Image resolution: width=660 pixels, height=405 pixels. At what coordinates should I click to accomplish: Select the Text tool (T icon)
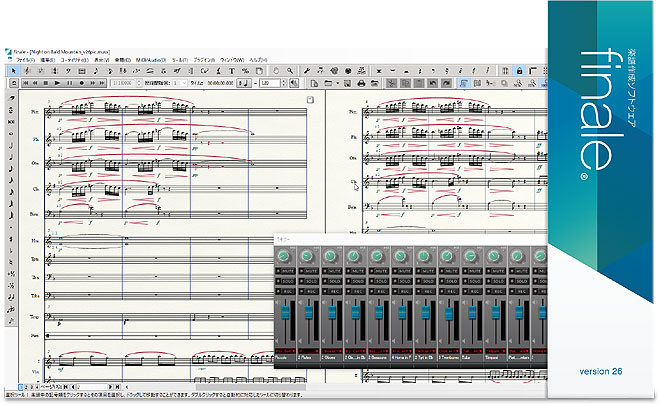click(x=232, y=71)
